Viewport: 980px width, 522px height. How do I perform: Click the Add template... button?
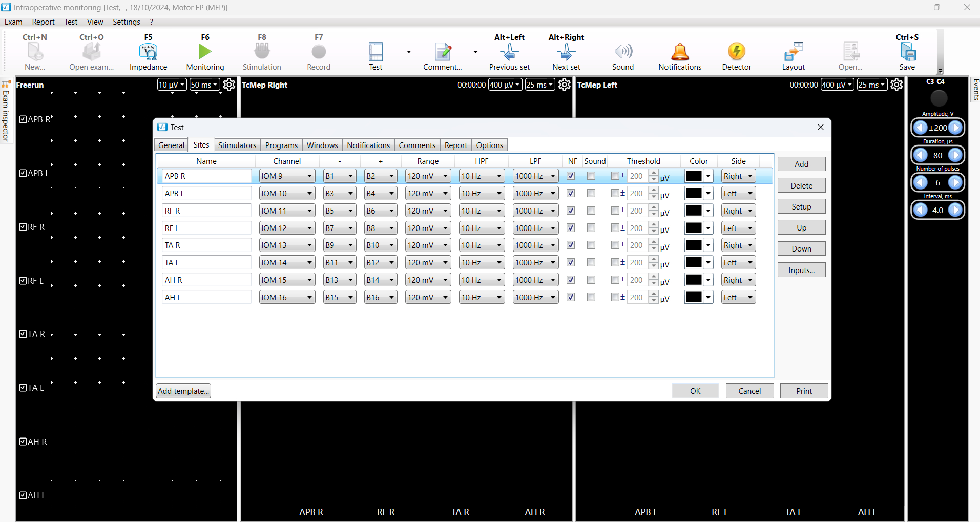[183, 391]
